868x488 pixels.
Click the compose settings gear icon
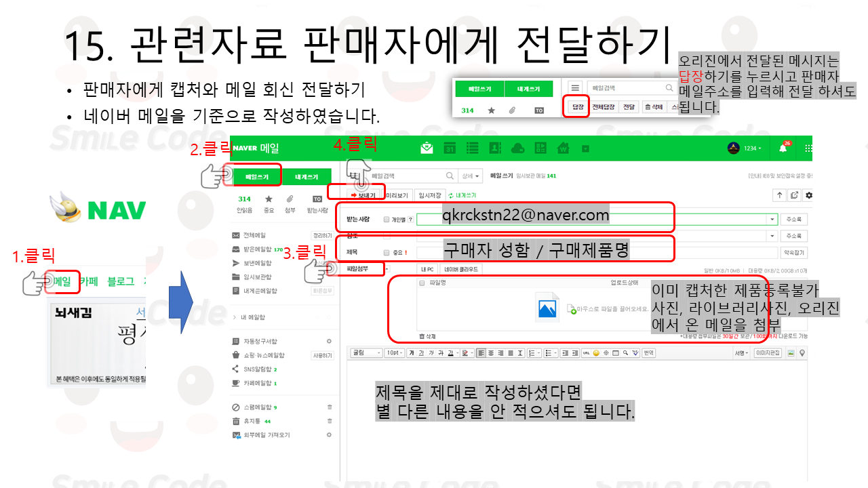(808, 195)
